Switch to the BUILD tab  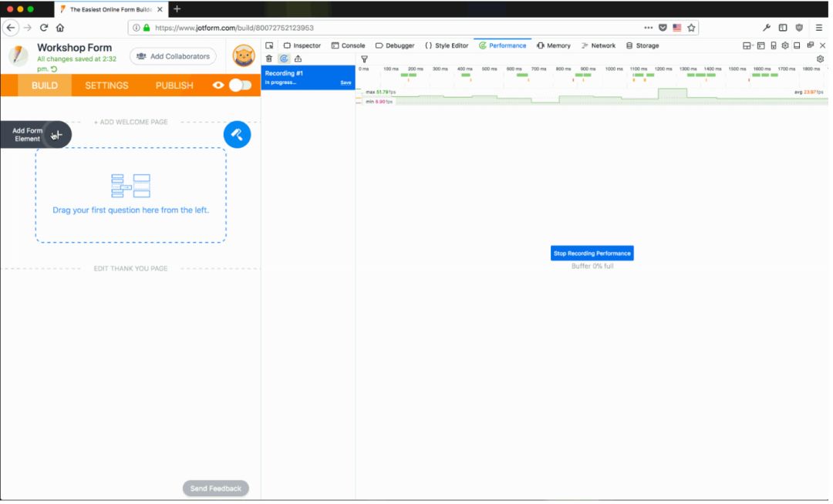pyautogui.click(x=45, y=86)
